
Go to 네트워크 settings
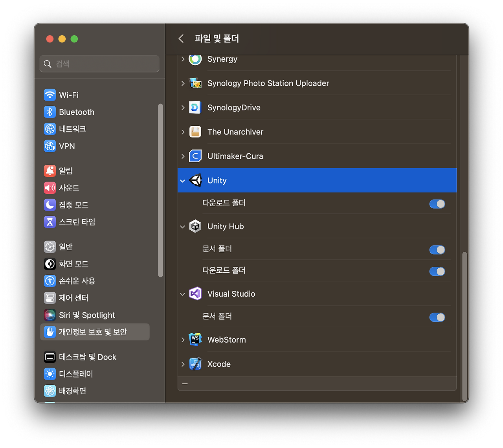click(x=95, y=129)
